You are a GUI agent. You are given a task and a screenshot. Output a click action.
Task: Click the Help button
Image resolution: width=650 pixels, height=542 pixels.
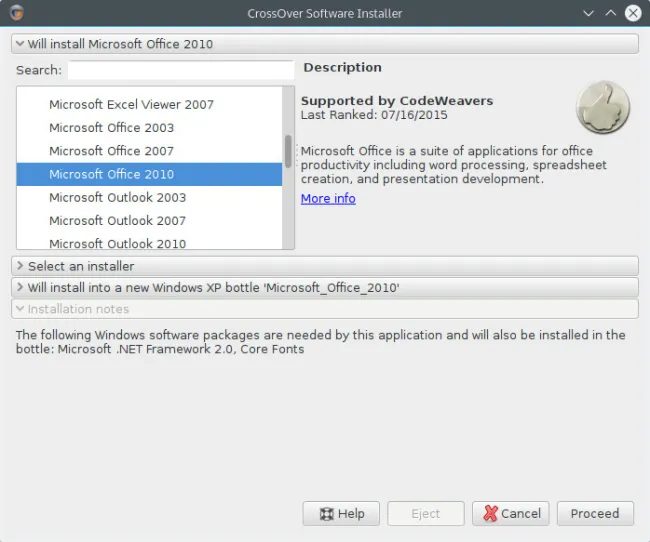pyautogui.click(x=341, y=513)
